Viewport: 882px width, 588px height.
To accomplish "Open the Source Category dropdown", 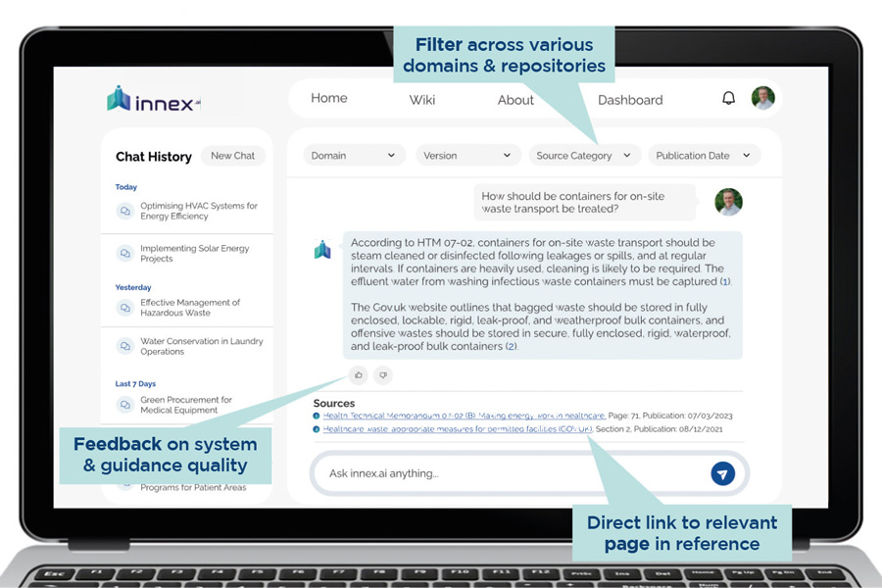I will click(x=584, y=155).
